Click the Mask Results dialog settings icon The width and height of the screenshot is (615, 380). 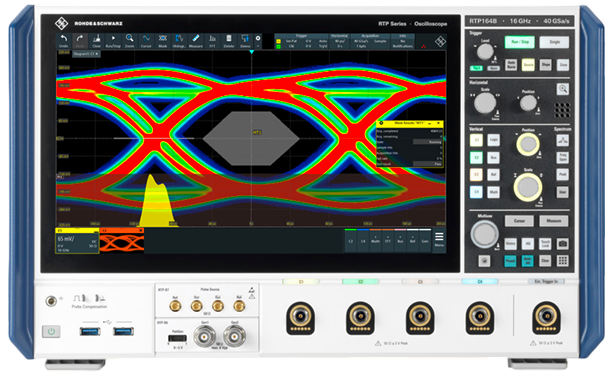pos(381,123)
